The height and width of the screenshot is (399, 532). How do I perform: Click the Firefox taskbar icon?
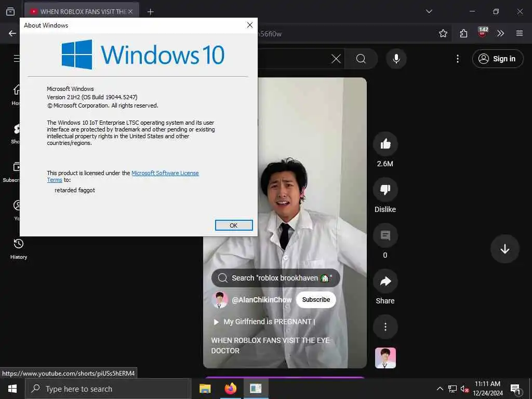tap(230, 389)
